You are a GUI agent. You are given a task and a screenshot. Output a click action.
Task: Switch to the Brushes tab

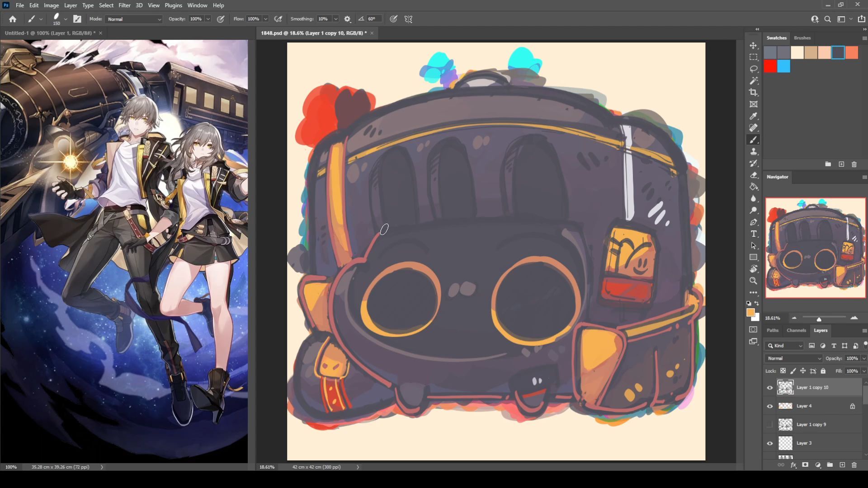click(x=802, y=38)
